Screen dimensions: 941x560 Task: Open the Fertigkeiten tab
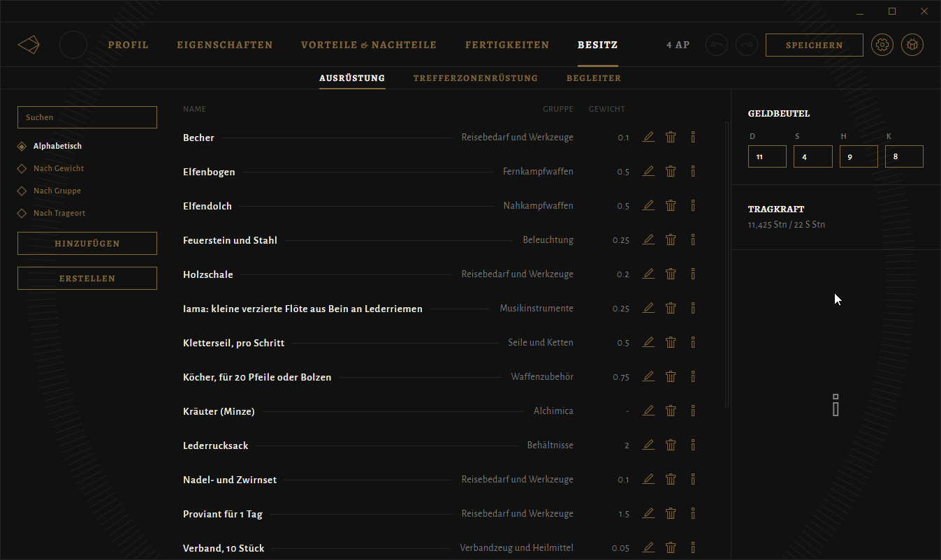pos(507,45)
